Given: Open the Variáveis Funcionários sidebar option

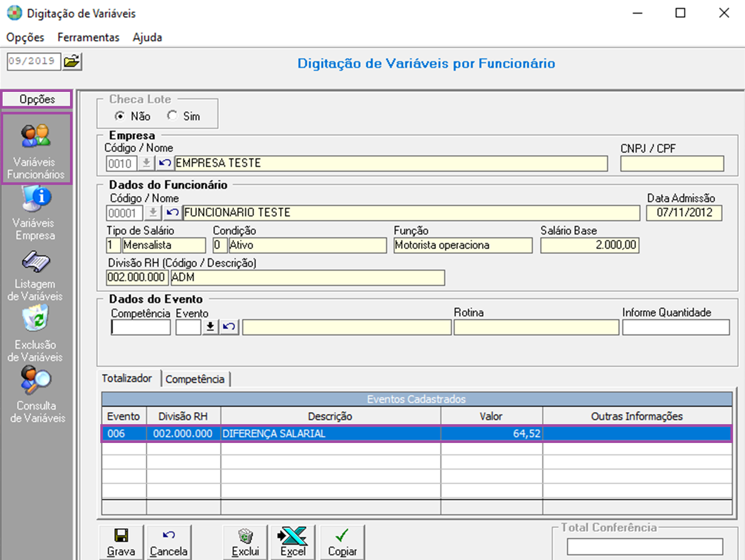Looking at the screenshot, I should coord(36,149).
